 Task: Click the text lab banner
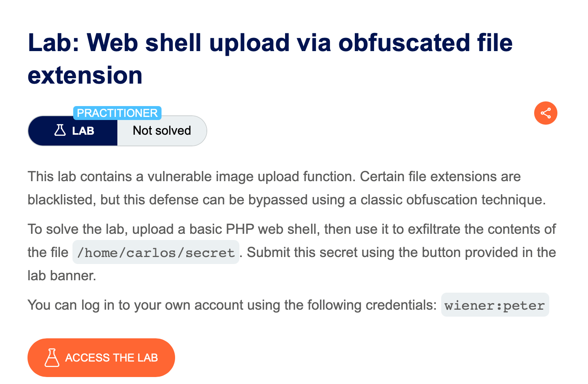pos(61,276)
